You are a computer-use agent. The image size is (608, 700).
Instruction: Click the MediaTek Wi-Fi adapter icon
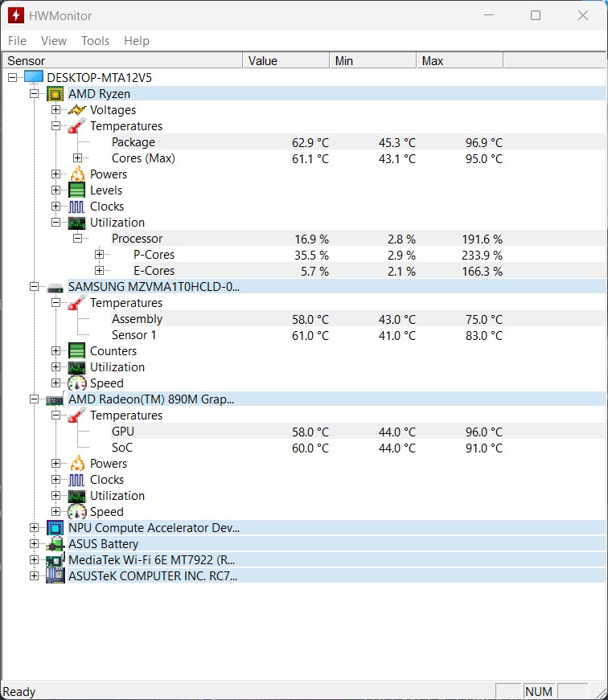[x=55, y=560]
